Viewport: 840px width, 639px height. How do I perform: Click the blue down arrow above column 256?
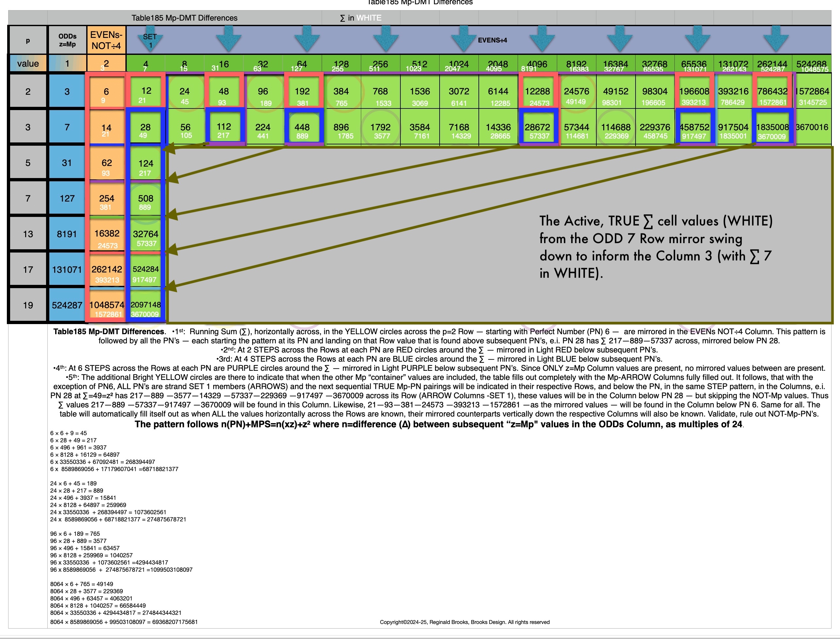386,39
